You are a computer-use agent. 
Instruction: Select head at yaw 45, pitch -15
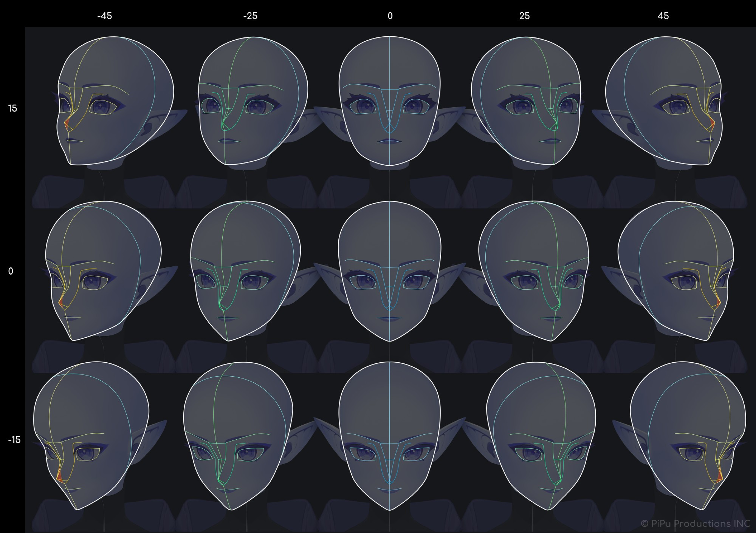(688, 436)
